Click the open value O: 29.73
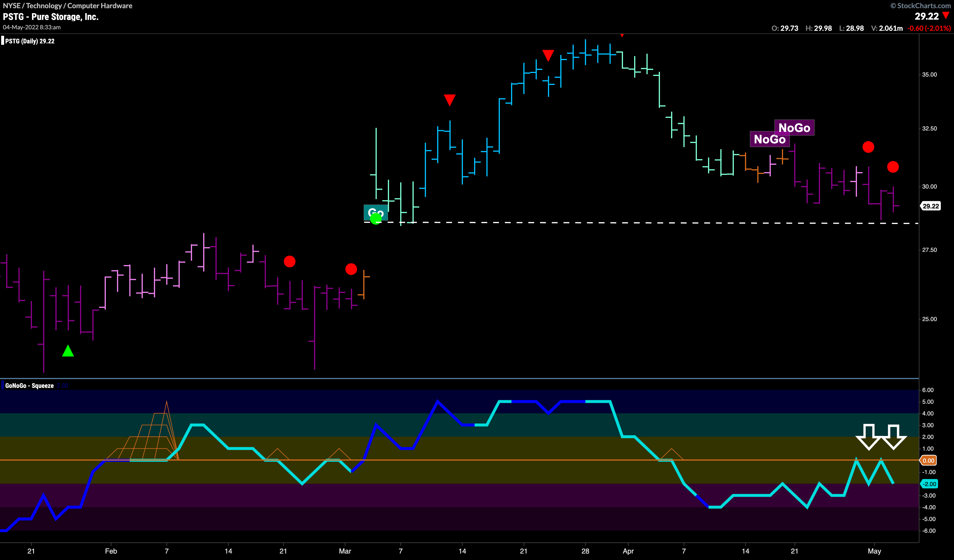Screen dimensions: 954x560 tap(785, 28)
